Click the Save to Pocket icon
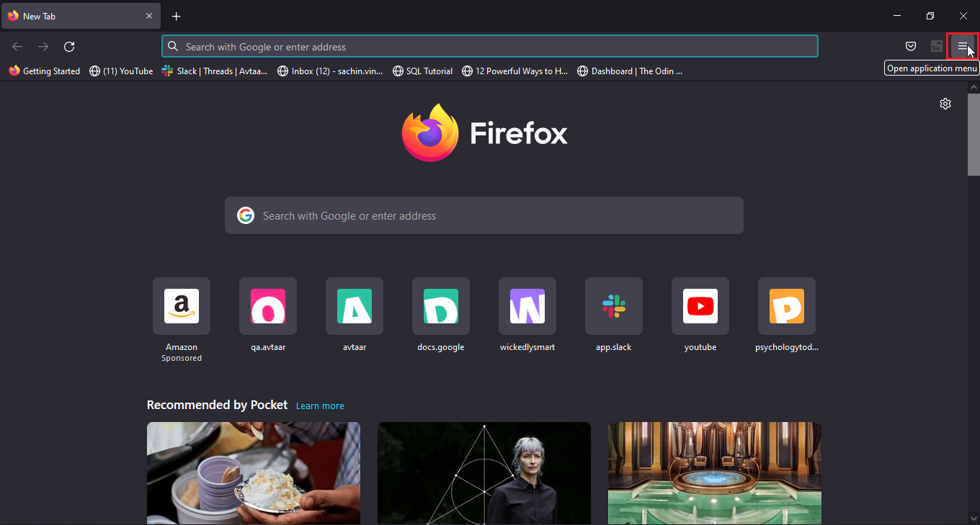980x525 pixels. (911, 47)
